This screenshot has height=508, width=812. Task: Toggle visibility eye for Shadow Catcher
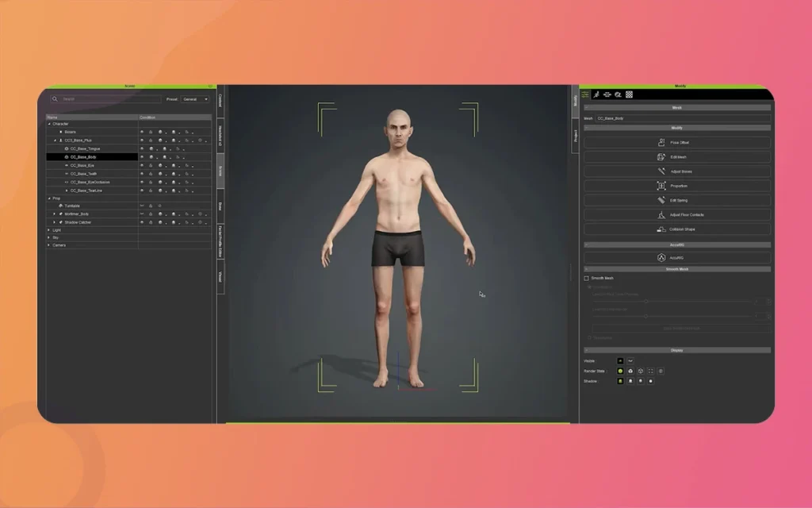142,222
